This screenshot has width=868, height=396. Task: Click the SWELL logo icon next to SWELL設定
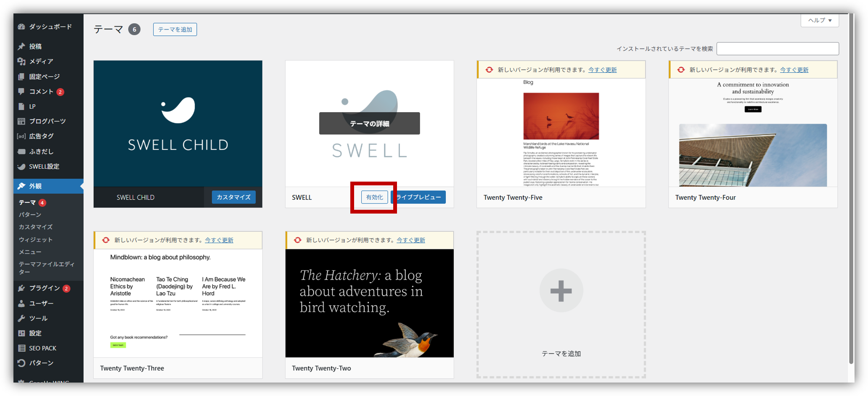point(21,166)
